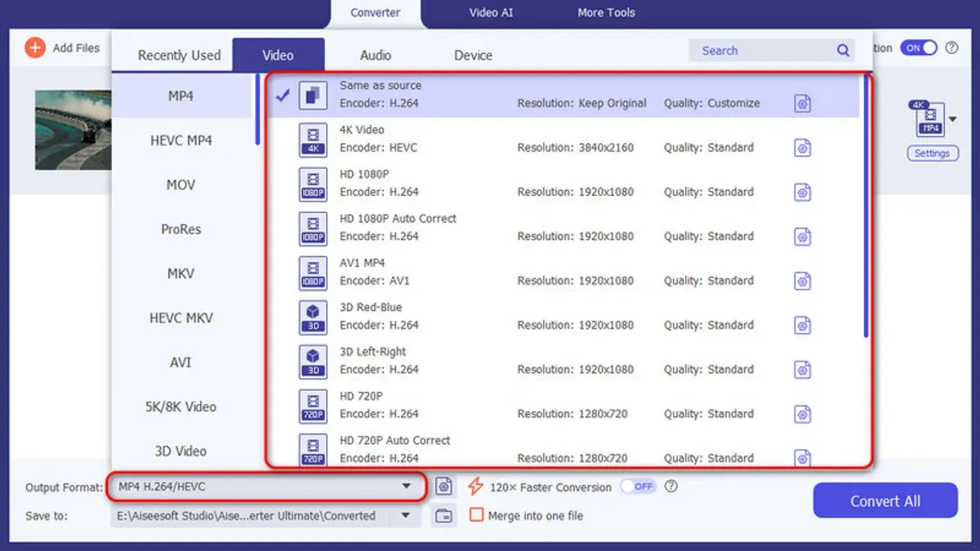Open settings gear for HD 1080P Auto Correct
This screenshot has height=551, width=980.
tap(803, 237)
